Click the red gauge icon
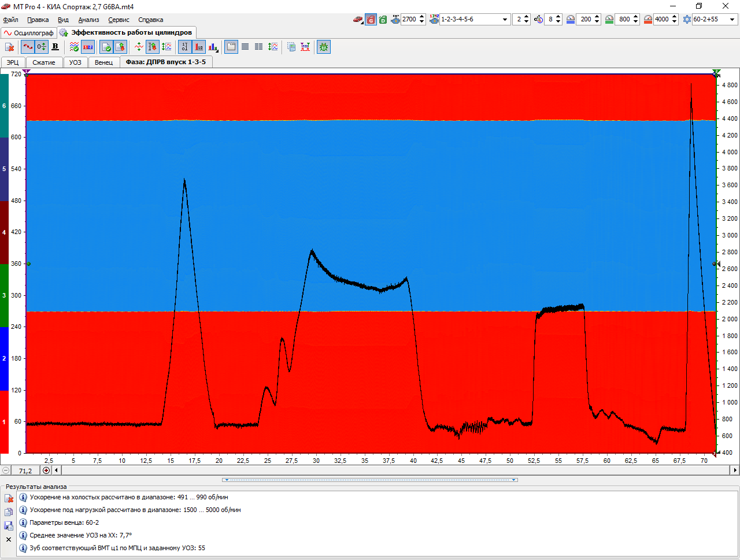The image size is (740, 560). [x=648, y=19]
